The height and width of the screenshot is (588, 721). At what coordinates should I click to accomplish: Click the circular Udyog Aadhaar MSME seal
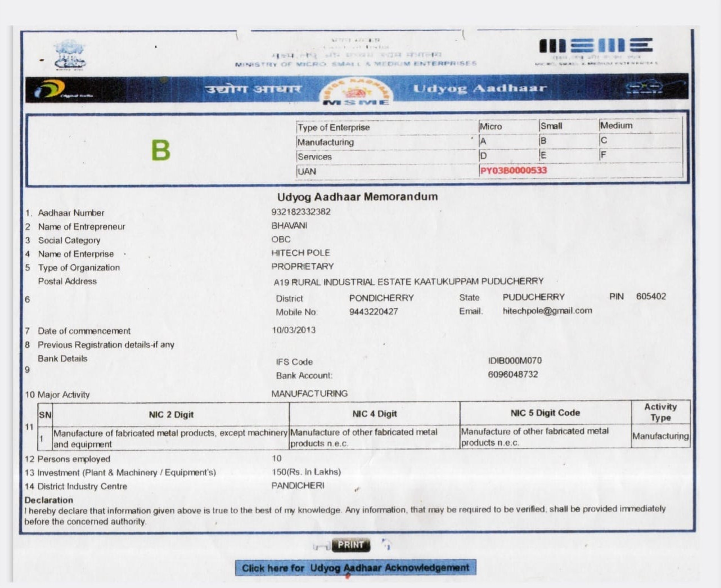tap(355, 91)
